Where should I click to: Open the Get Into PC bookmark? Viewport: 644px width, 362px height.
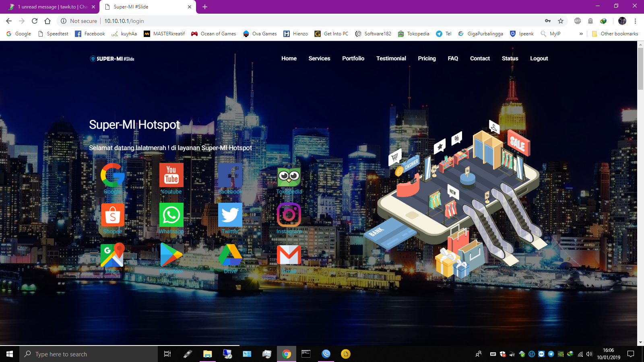pyautogui.click(x=331, y=34)
